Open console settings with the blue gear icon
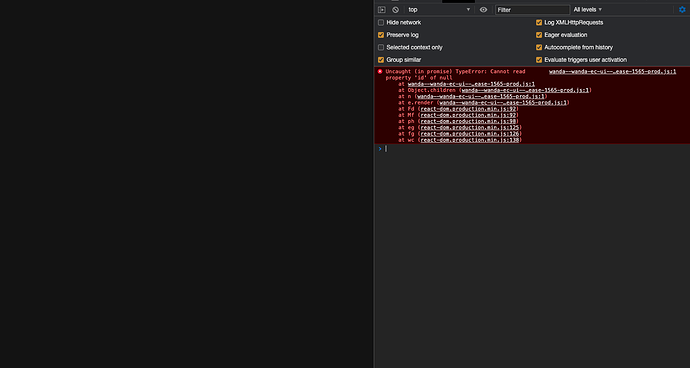 click(682, 10)
